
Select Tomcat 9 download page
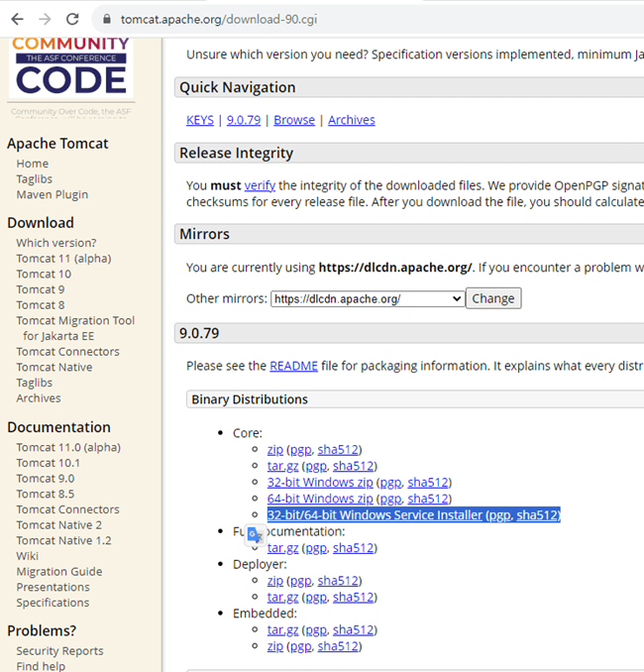tap(41, 289)
